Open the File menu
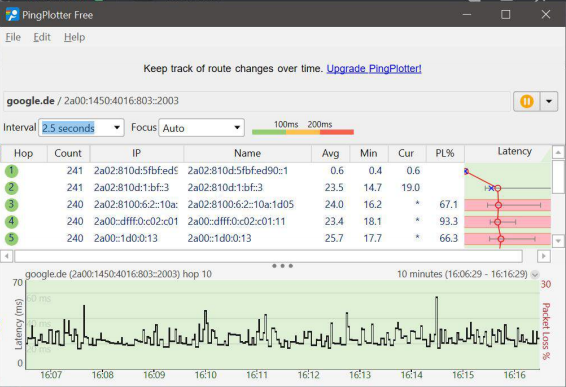Image resolution: width=566 pixels, height=387 pixels. click(x=13, y=37)
